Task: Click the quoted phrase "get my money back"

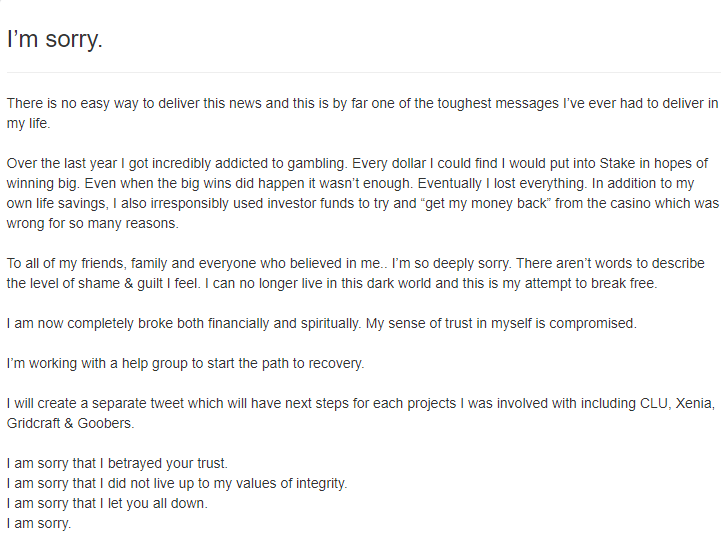Action: [x=486, y=203]
